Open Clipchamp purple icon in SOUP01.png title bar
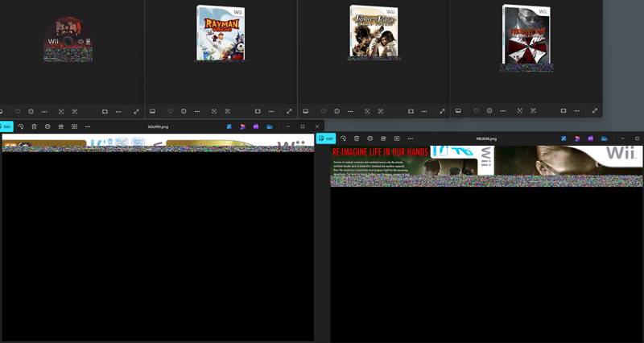Screen dimensions: 644x343 pos(256,126)
